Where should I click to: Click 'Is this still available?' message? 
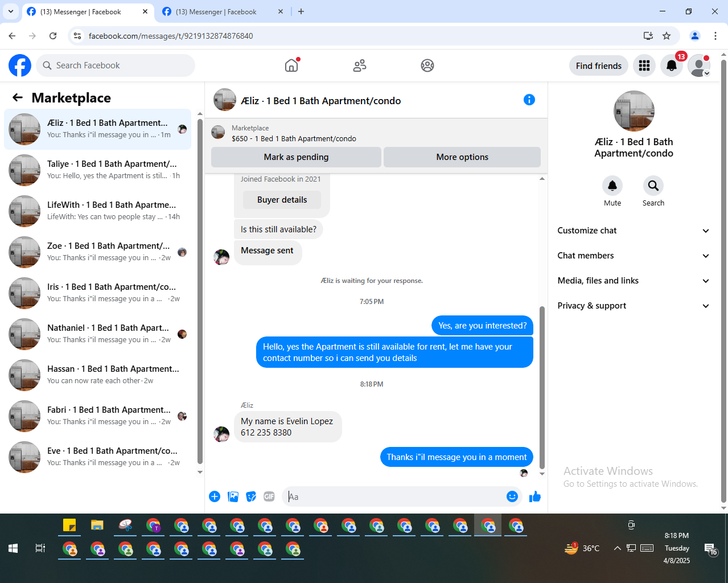pyautogui.click(x=278, y=229)
